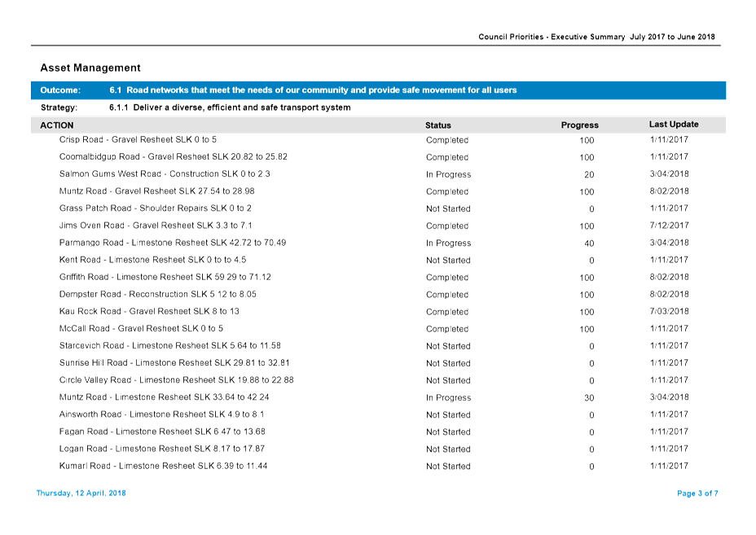Click last update 1/11/2017 for Logan Road
The width and height of the screenshot is (756, 535).
669,449
